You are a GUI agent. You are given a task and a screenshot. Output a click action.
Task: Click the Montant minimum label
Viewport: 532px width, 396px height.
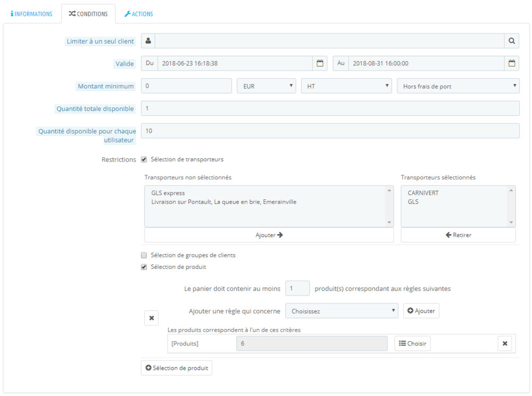point(105,86)
